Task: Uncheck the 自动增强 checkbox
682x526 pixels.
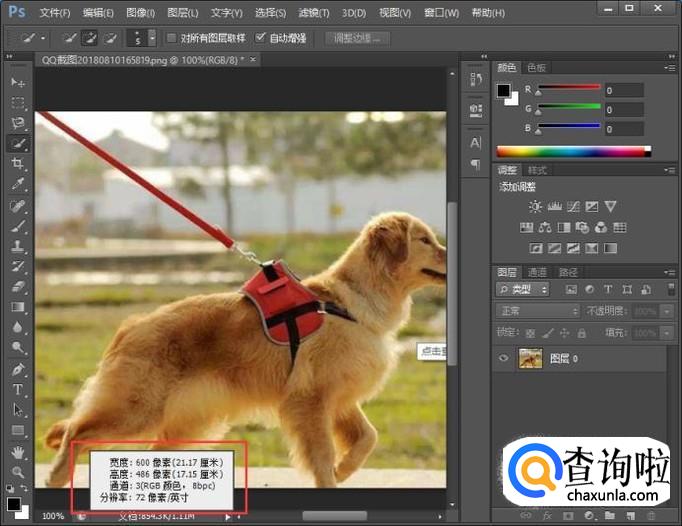Action: coord(260,38)
